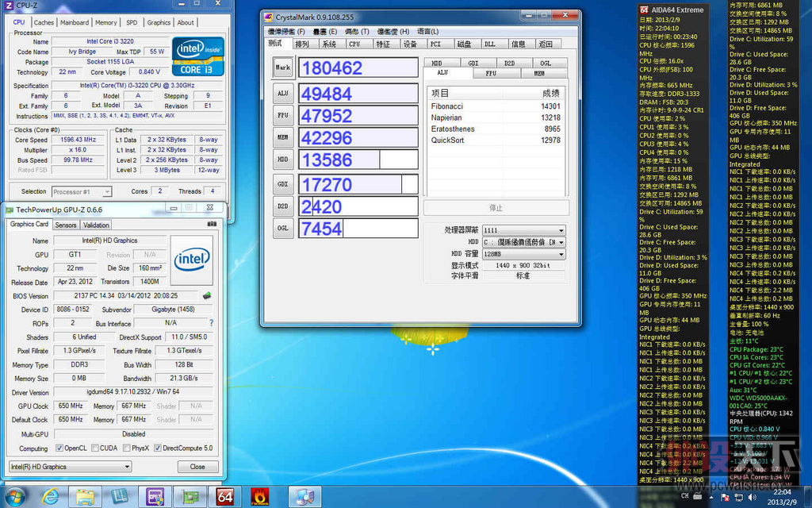The image size is (812, 508).
Task: Open the Sensors tab in GPU-Z
Action: point(66,225)
